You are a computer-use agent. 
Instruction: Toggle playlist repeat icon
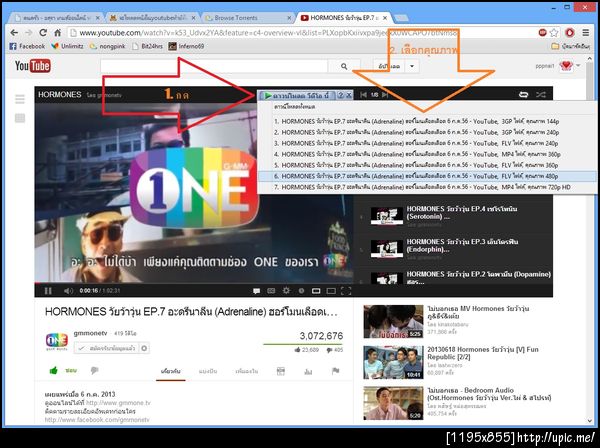523,94
